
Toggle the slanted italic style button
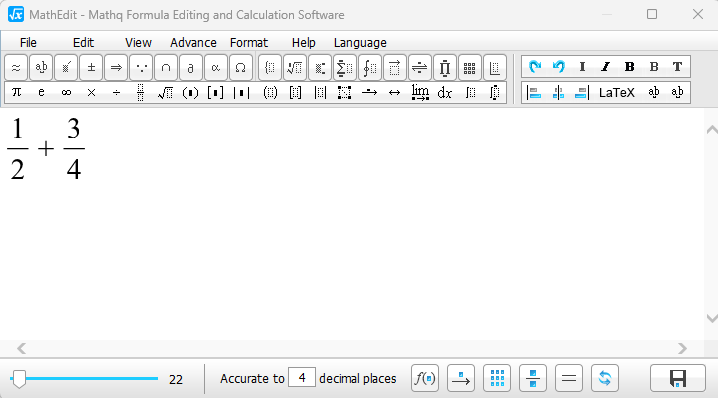pyautogui.click(x=605, y=66)
